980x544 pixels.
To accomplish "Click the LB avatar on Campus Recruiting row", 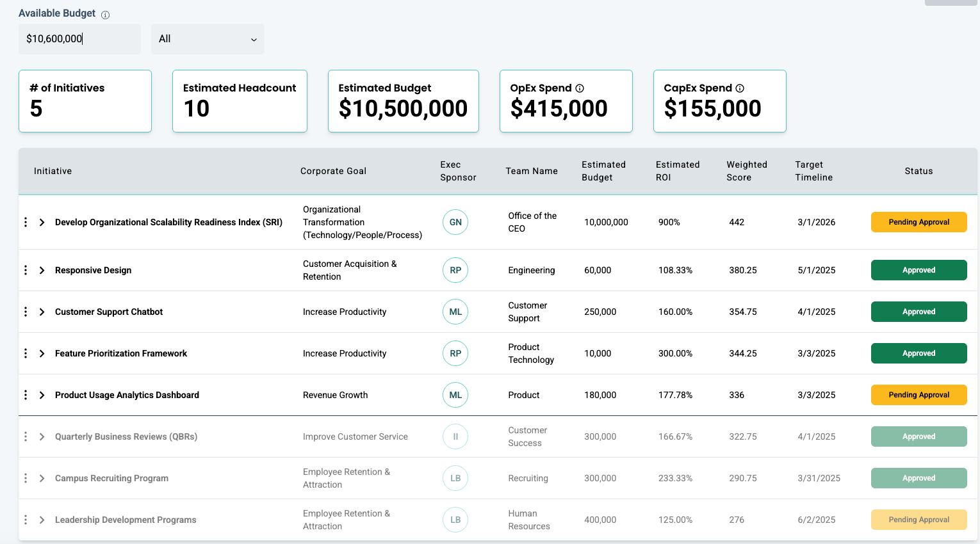I will [455, 478].
